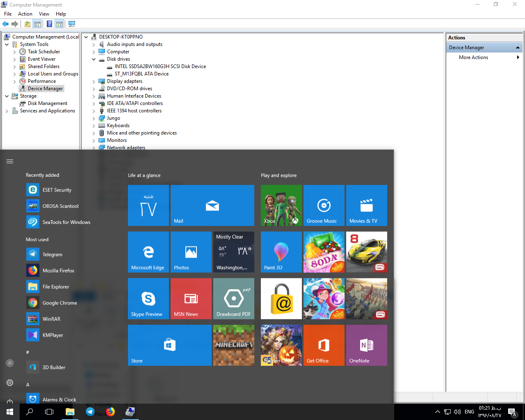Select Shared Folders in the console tree

pos(43,66)
